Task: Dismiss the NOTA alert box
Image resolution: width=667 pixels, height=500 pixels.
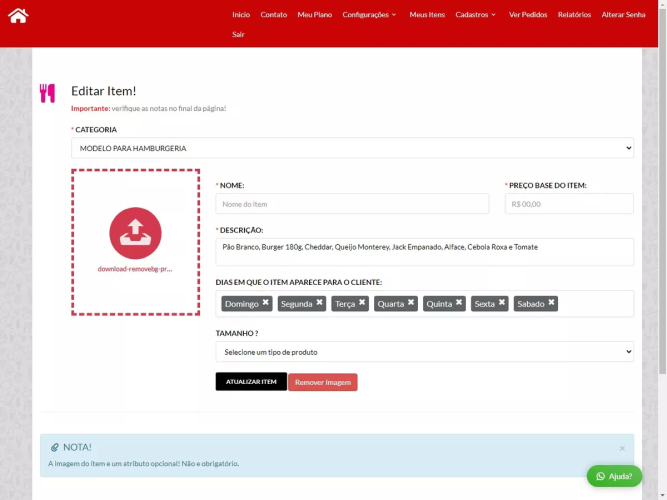Action: pyautogui.click(x=622, y=448)
